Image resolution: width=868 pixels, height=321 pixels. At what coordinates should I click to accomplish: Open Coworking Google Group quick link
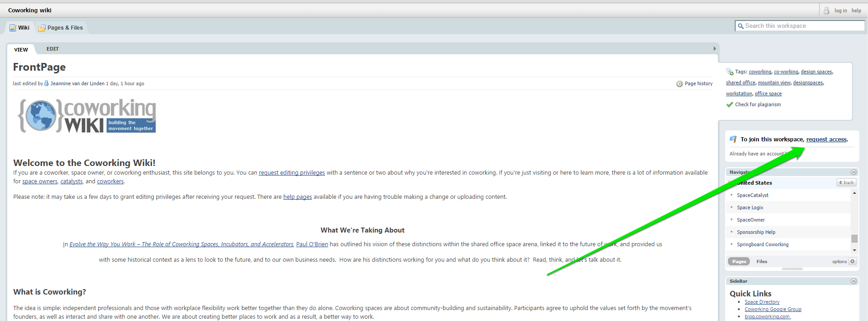tap(773, 309)
